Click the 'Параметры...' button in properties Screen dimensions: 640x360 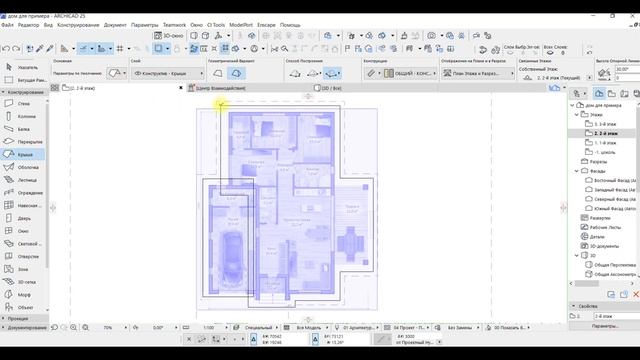click(x=605, y=326)
